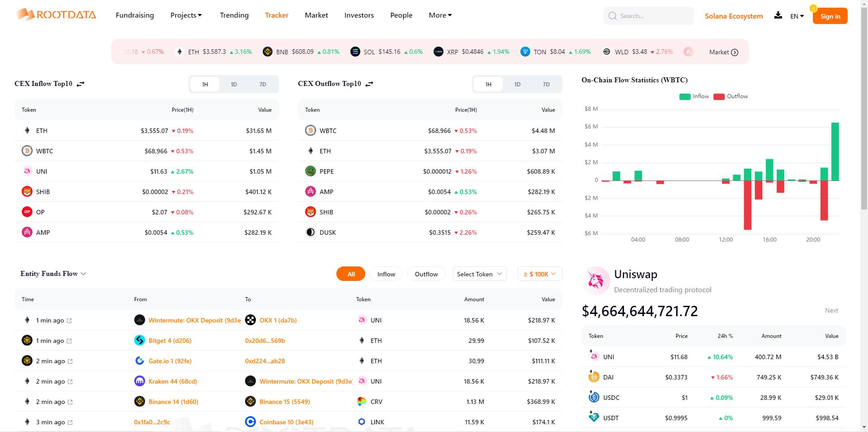868x432 pixels.
Task: Swap the CEX Inflow Top10 view icon
Action: (80, 84)
